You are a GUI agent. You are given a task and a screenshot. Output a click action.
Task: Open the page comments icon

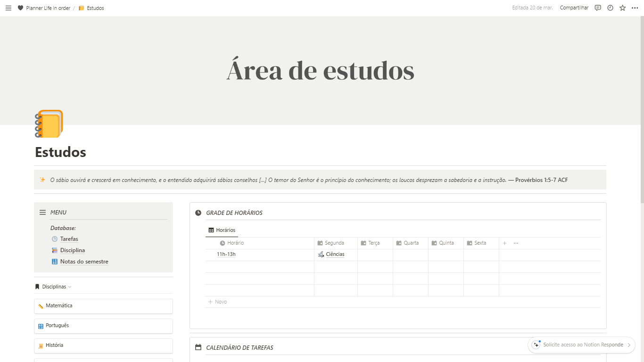click(598, 8)
